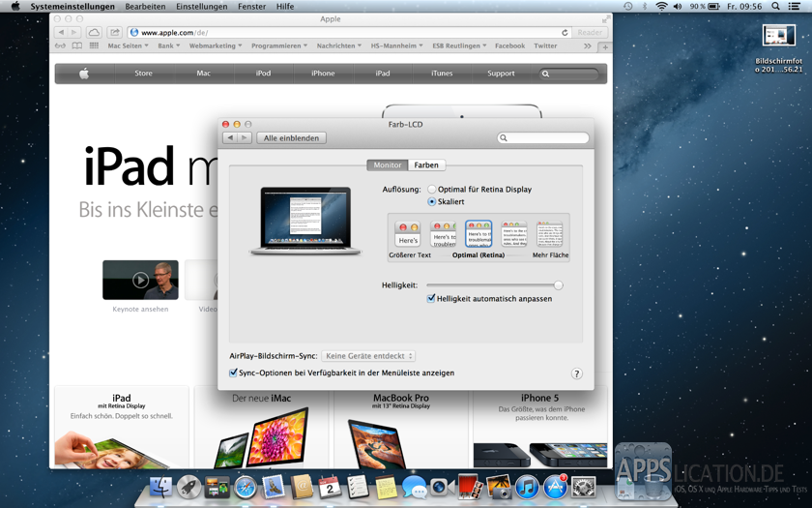Open Webmarketing bookmarks folder dropdown

216,45
